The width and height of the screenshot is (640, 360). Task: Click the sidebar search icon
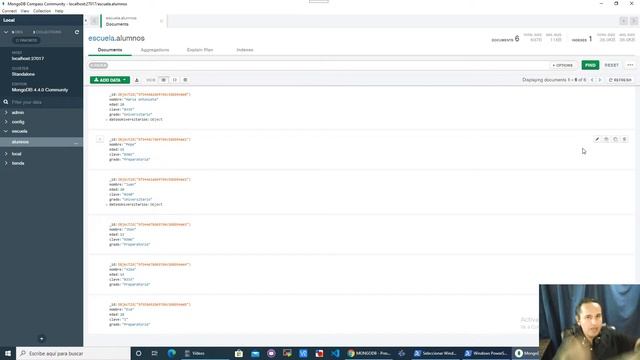click(6, 102)
